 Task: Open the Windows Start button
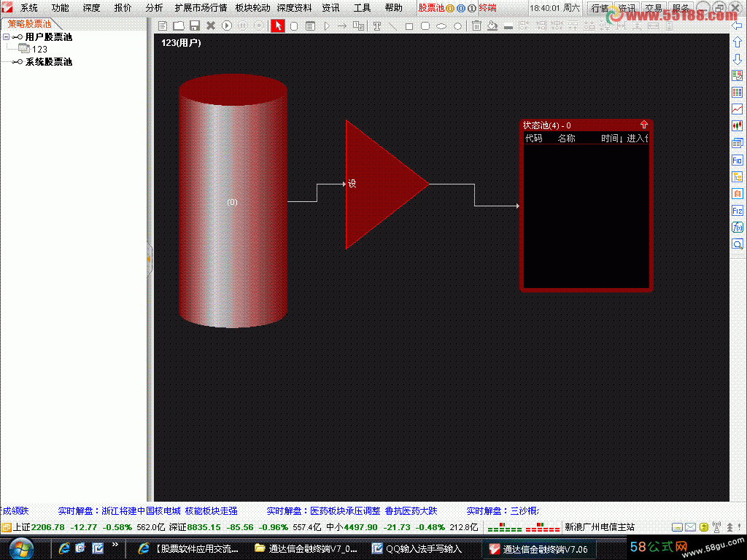pos(21,548)
